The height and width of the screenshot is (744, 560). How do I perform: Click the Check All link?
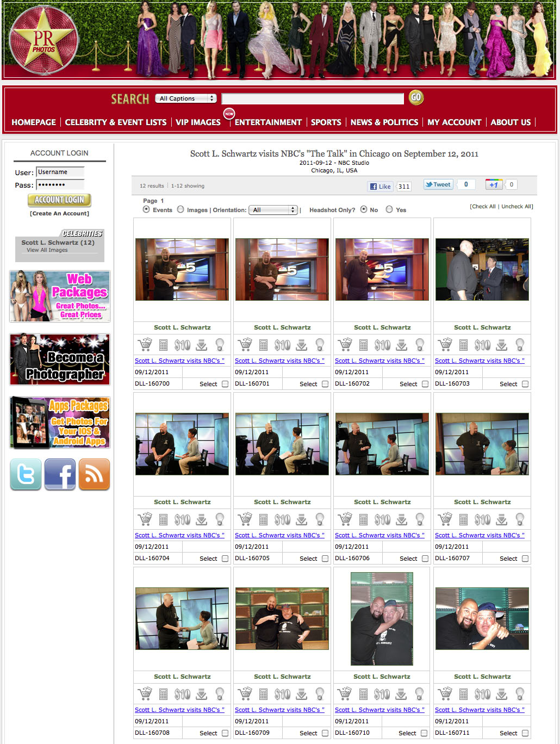click(x=483, y=207)
